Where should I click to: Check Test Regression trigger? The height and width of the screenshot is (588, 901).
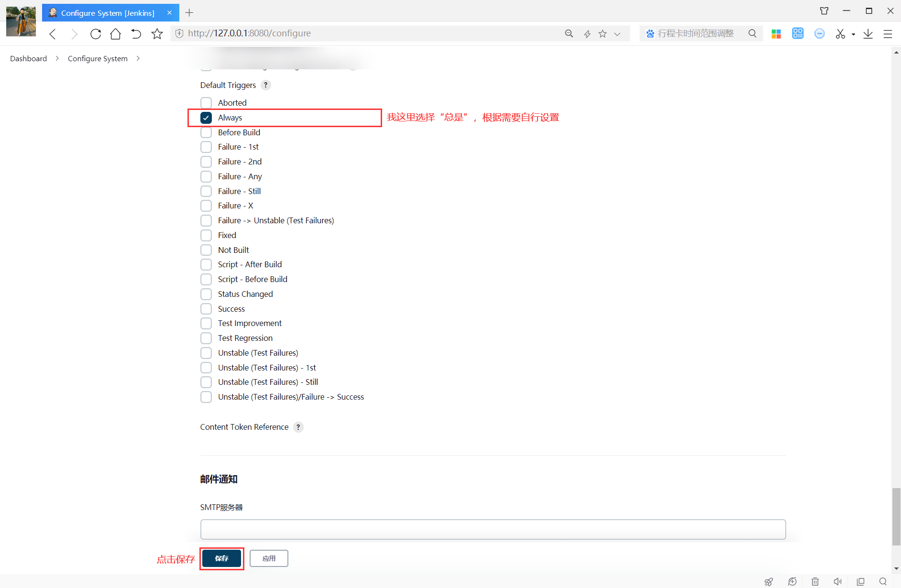(x=206, y=338)
